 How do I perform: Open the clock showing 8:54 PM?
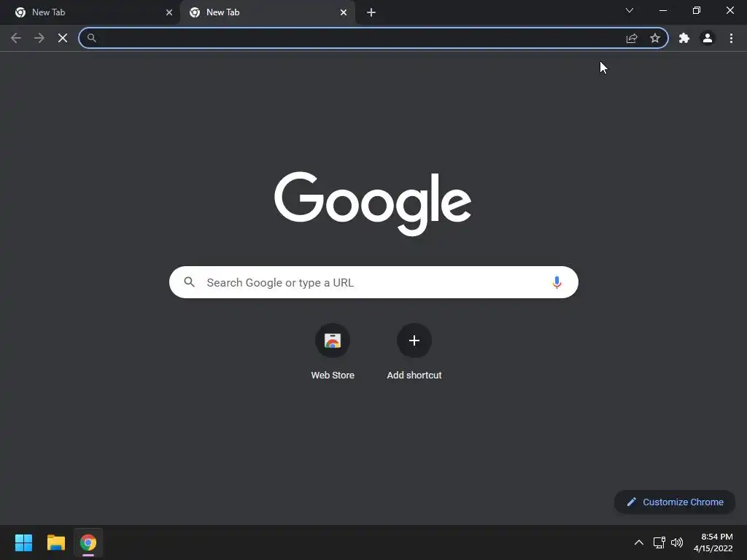pos(713,542)
